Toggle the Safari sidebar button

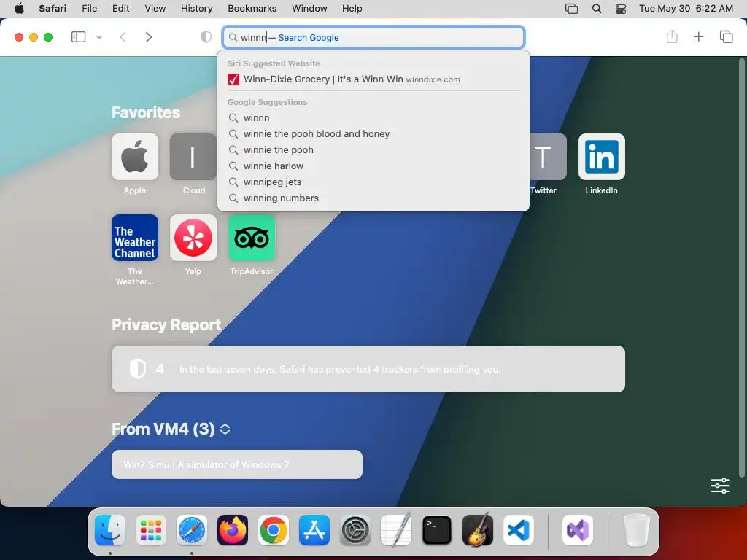point(78,37)
